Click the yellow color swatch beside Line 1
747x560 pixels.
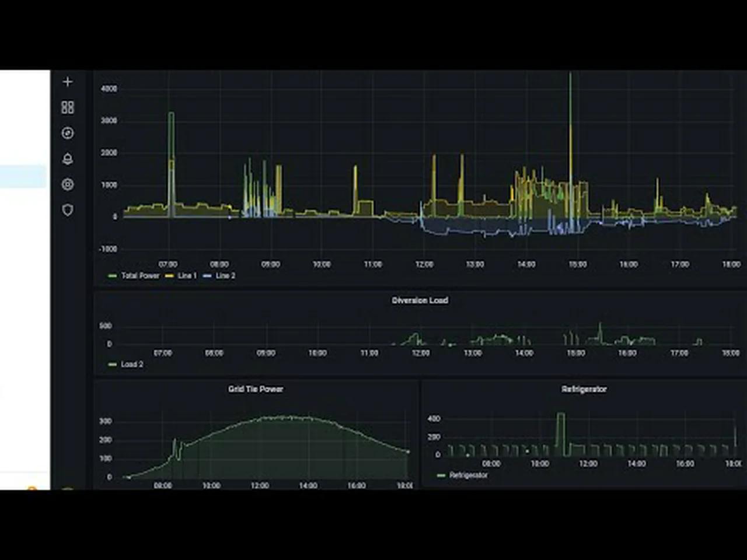coord(169,275)
